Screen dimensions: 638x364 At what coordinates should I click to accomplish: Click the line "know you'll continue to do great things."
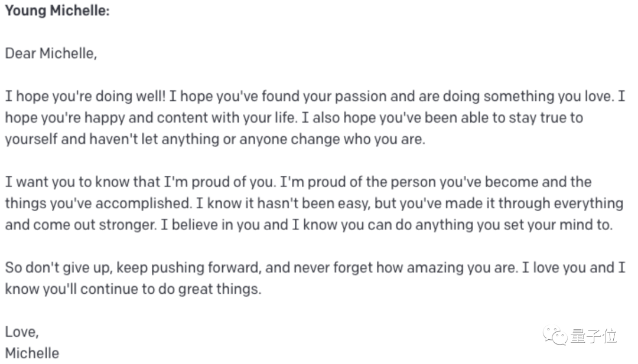pyautogui.click(x=133, y=289)
